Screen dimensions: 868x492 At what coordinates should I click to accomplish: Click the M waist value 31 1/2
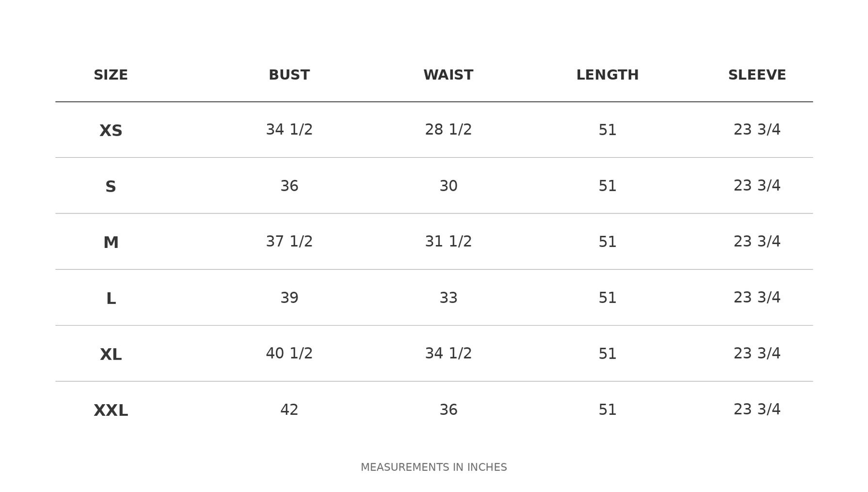[448, 241]
